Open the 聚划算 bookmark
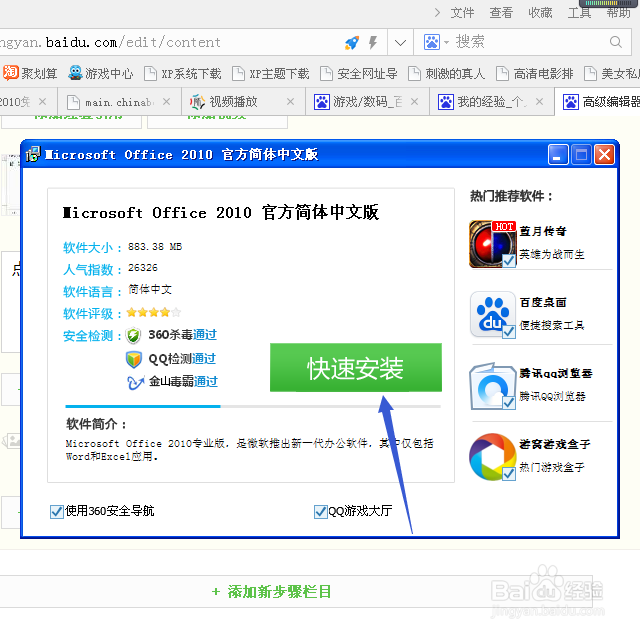This screenshot has width=640, height=633. [x=30, y=73]
